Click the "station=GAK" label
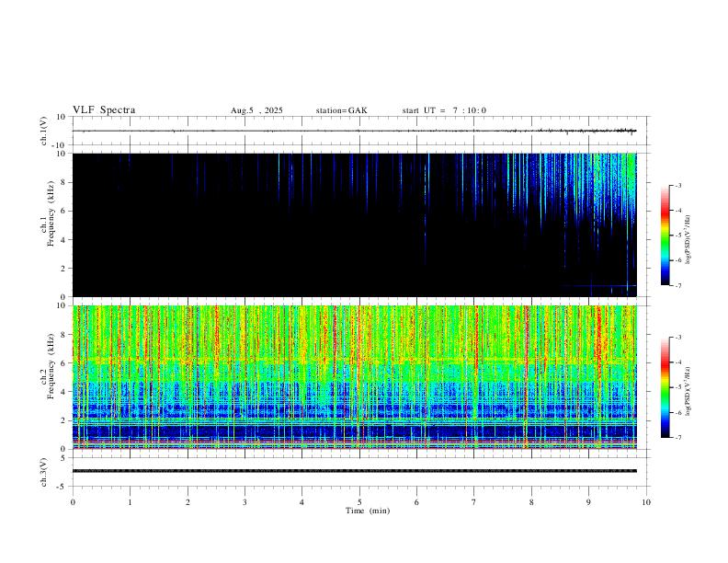The width and height of the screenshot is (728, 563). (341, 110)
